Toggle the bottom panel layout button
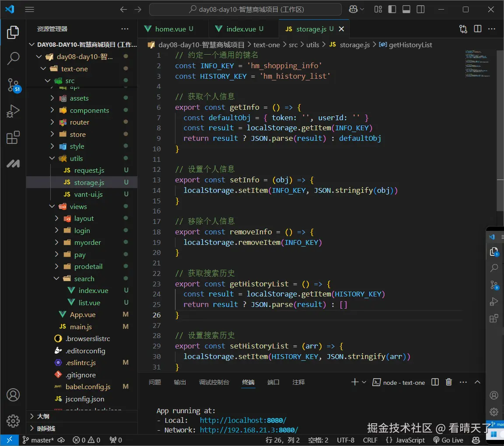 tap(406, 9)
